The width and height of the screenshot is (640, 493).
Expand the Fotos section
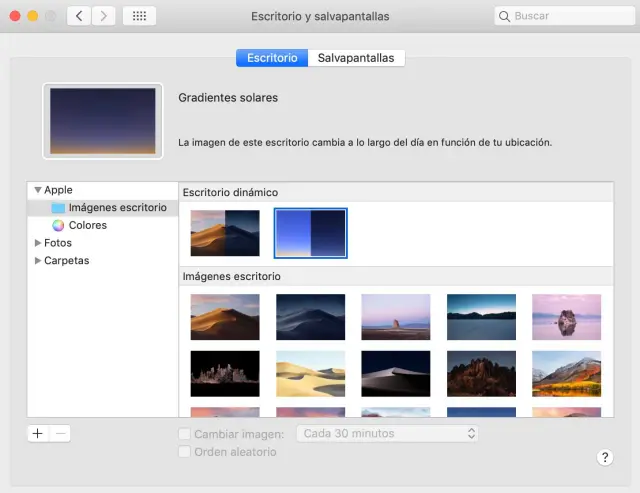click(x=38, y=243)
